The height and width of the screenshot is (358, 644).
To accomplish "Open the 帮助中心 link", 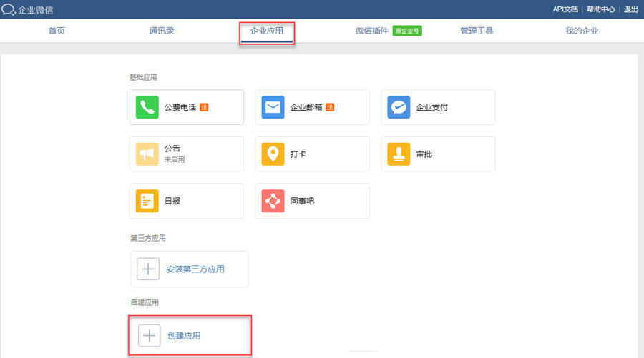I will (600, 9).
